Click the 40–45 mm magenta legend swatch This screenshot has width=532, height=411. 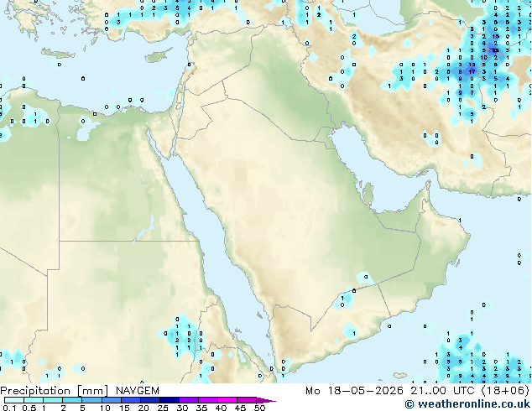(227, 400)
